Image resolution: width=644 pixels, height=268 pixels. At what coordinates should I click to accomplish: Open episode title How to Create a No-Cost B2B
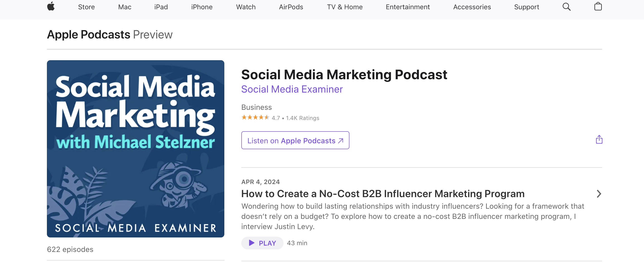[x=383, y=194]
